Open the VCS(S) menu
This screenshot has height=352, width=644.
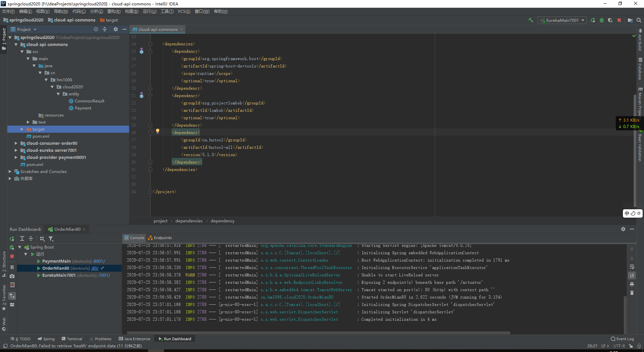coord(184,11)
